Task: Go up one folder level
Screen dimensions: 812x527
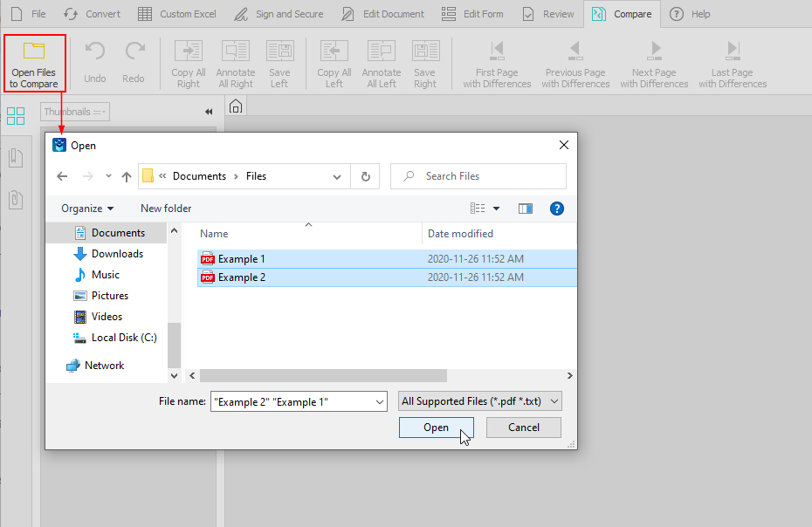Action: [127, 176]
